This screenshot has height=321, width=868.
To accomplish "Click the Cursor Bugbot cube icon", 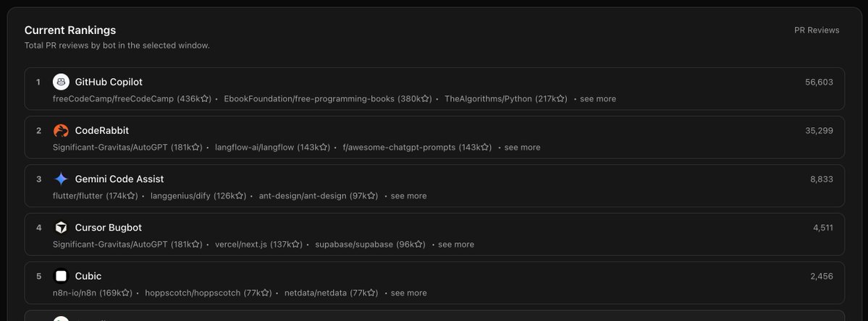I will click(x=61, y=228).
